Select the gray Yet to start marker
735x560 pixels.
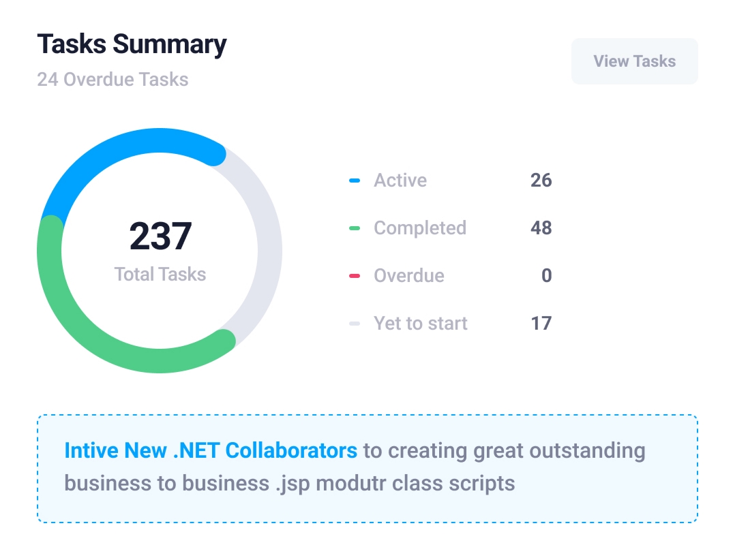(355, 324)
